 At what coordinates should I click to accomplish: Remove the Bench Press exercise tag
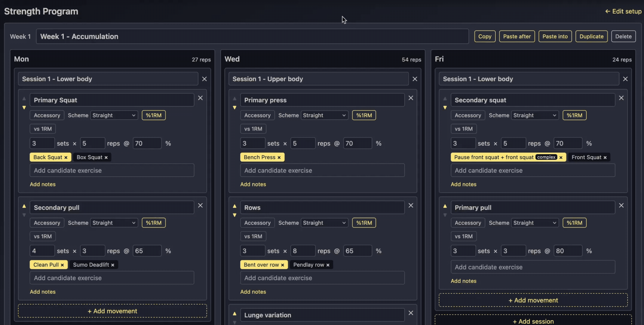279,157
